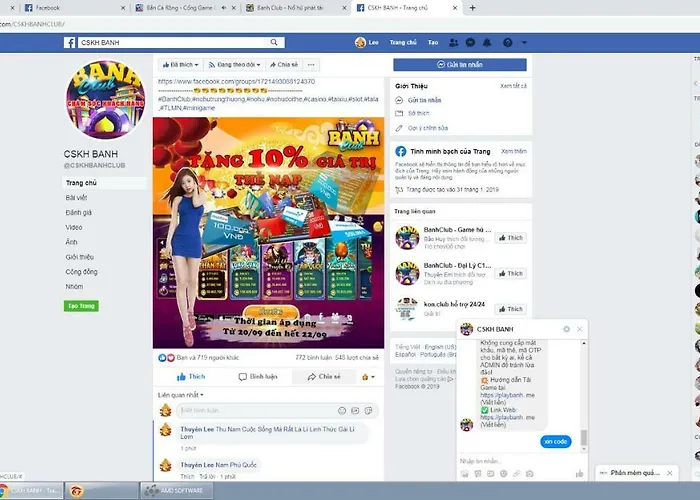Open new browser tab plus button
This screenshot has width=700, height=500.
(x=472, y=8)
